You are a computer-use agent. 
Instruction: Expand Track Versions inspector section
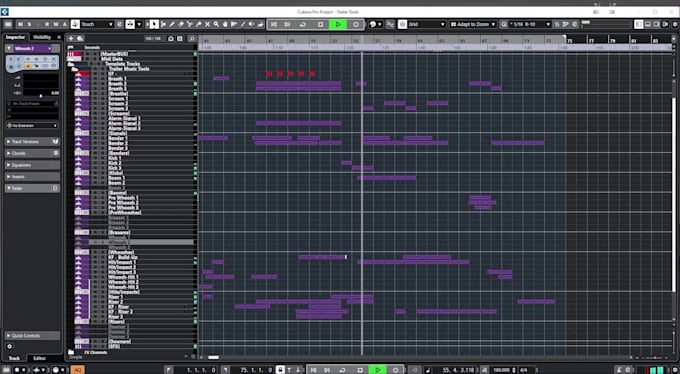tap(32, 141)
